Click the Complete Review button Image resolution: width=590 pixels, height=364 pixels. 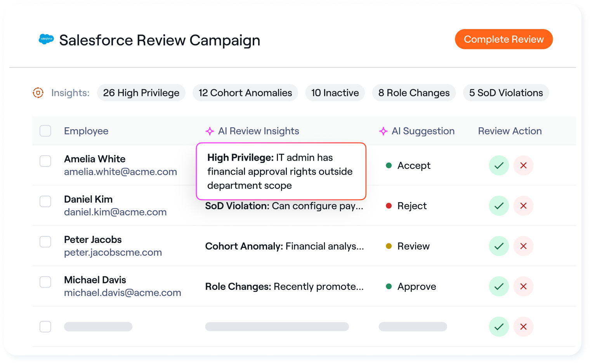[x=504, y=39]
